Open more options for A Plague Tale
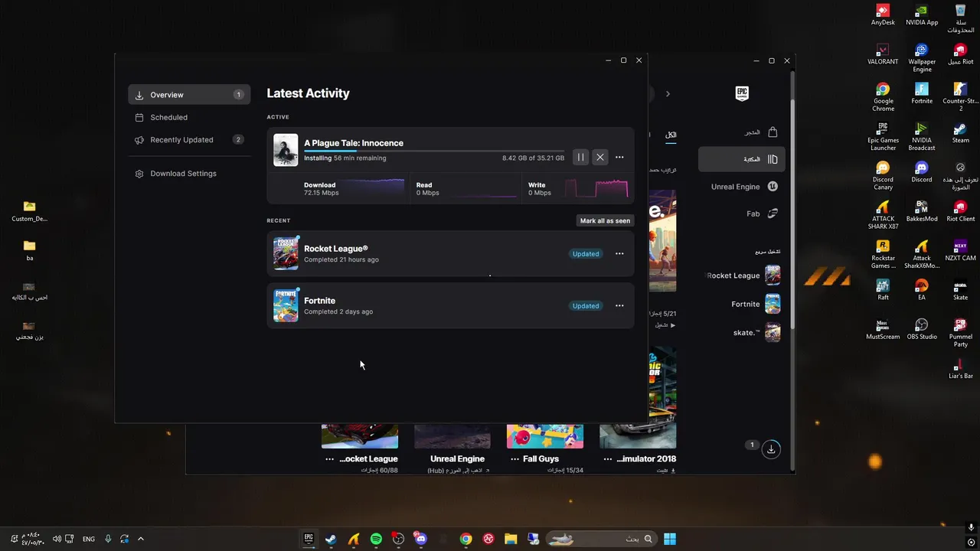 [x=619, y=157]
